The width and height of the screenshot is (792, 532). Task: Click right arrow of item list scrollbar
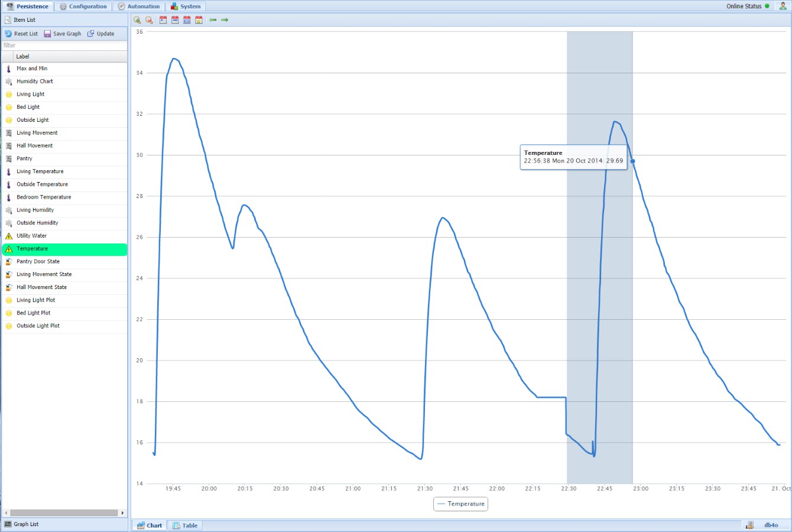click(122, 512)
